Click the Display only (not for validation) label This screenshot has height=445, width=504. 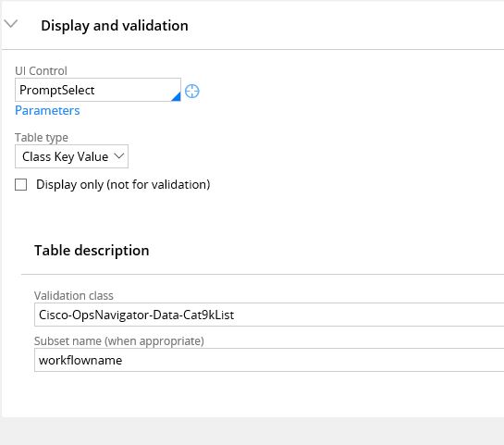[x=123, y=185]
